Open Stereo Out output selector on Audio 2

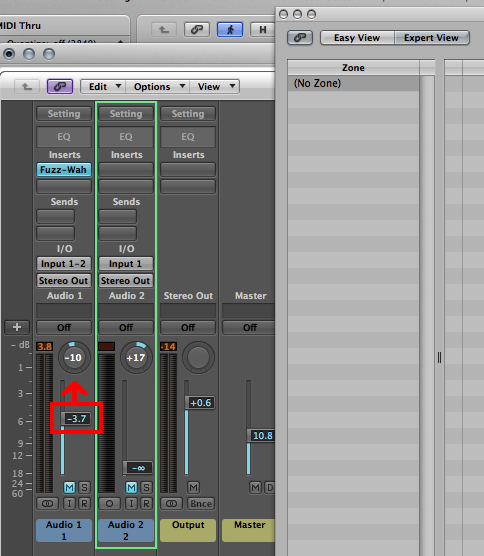coord(126,280)
